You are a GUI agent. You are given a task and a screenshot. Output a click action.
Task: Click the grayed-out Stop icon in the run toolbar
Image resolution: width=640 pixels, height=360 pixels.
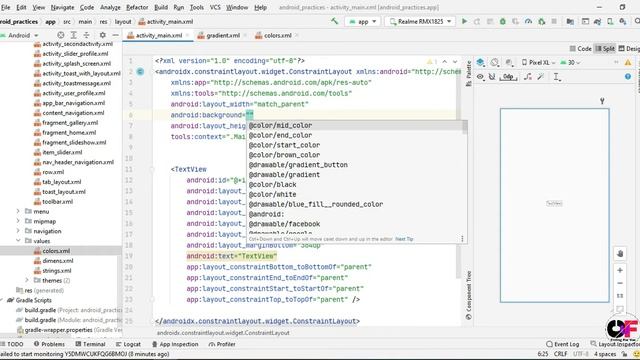point(554,21)
